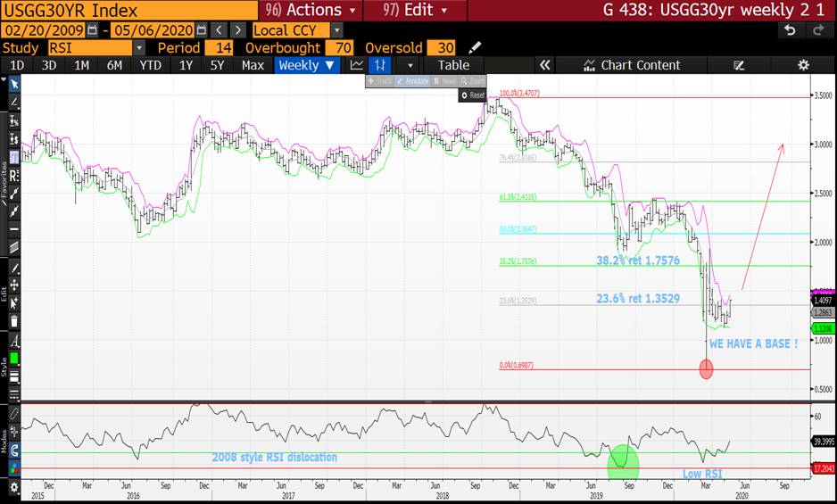The height and width of the screenshot is (504, 837).
Task: Toggle the magnet snap mode
Action: (14, 450)
